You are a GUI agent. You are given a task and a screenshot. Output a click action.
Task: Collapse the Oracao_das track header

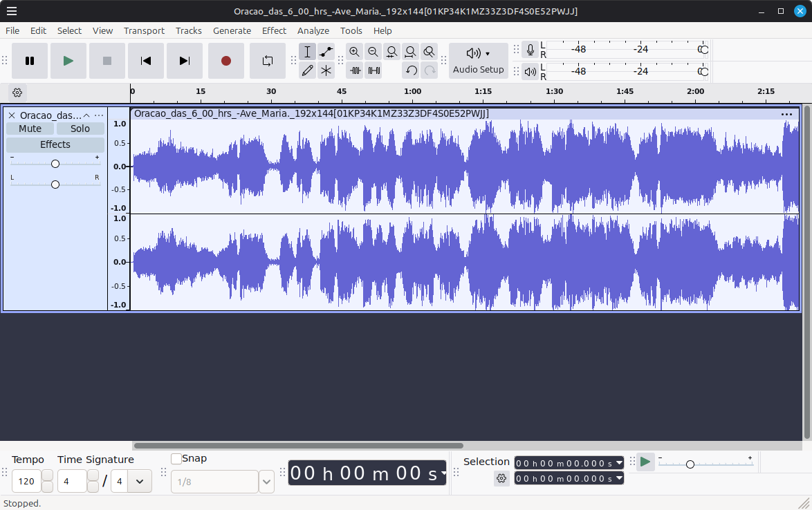(x=86, y=115)
